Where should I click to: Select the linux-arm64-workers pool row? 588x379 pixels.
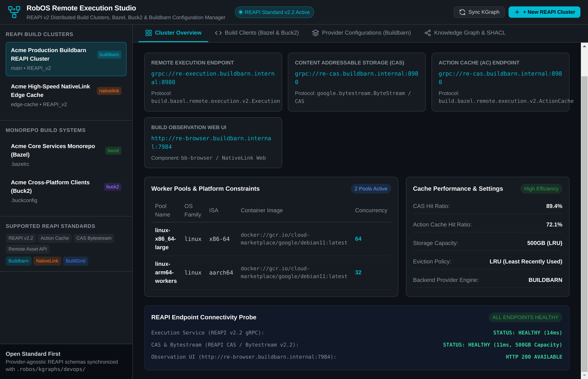coord(271,273)
